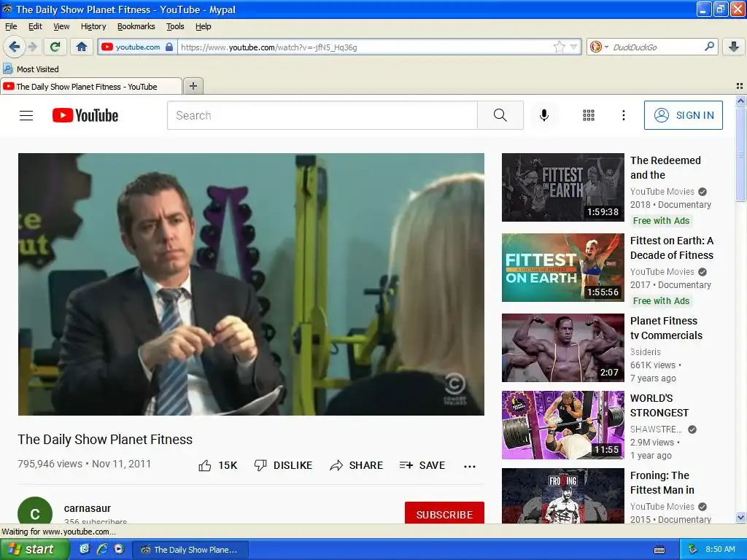
Task: Open a new browser tab
Action: [x=193, y=86]
